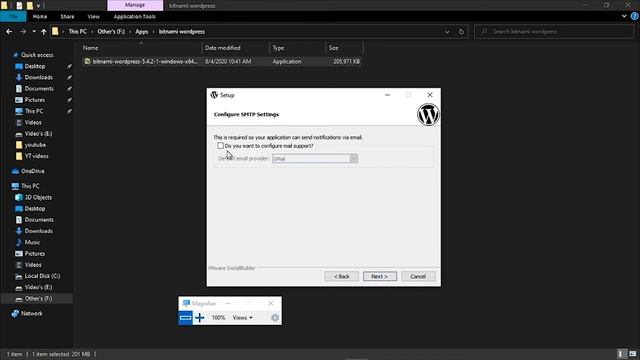Open the File menu in Explorer

tap(13, 16)
